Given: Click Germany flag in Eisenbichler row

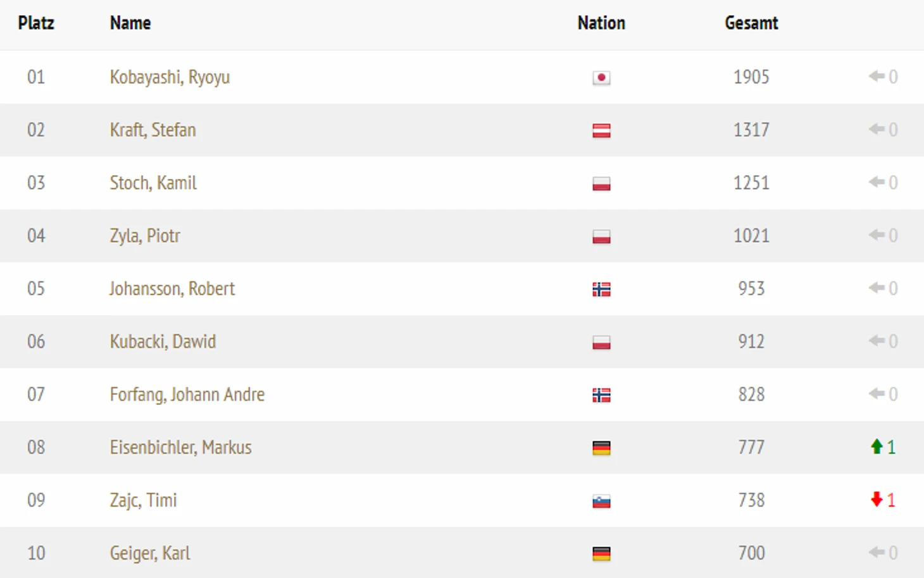Looking at the screenshot, I should (x=601, y=448).
